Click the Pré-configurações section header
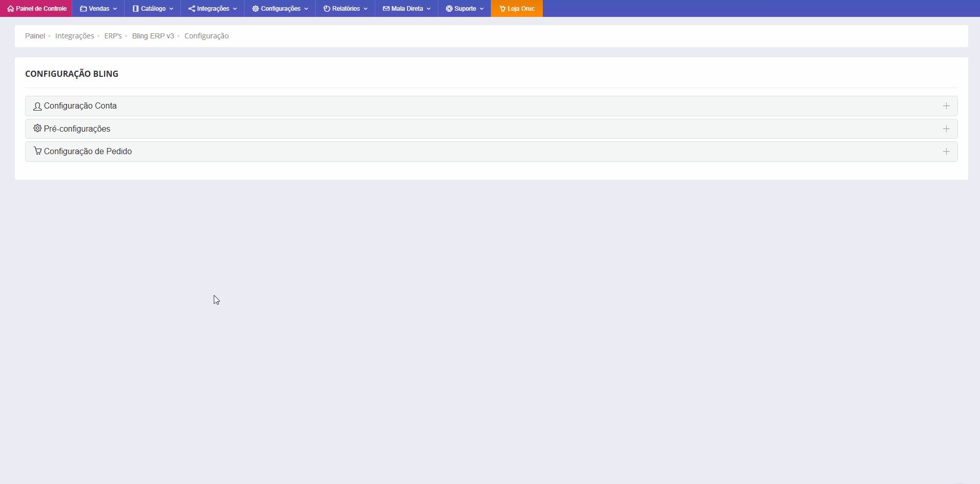The width and height of the screenshot is (980, 484). 77,129
